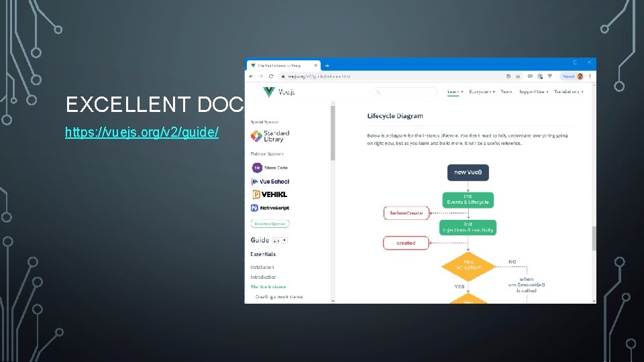Go to the Team page link
This screenshot has width=644, height=362.
pos(506,92)
